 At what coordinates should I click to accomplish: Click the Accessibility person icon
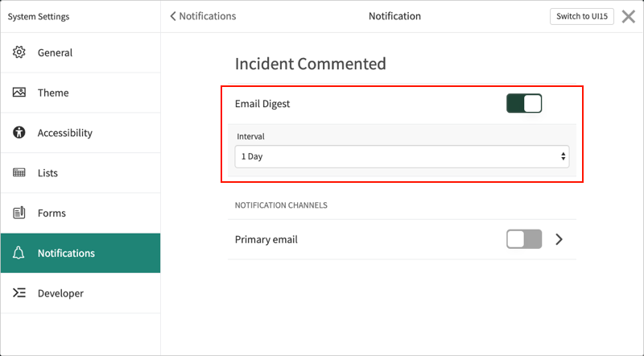(x=19, y=133)
